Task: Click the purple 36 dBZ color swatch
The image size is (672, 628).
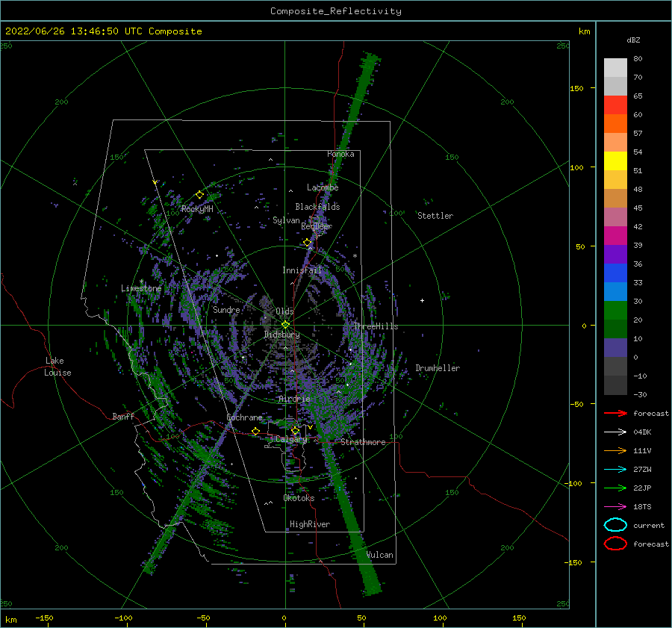Action: coord(615,254)
